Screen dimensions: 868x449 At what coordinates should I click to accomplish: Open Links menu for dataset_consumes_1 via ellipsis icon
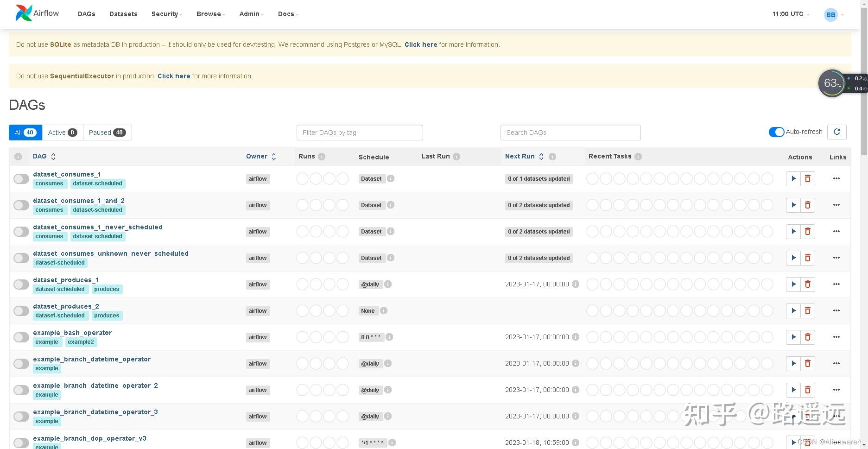836,178
